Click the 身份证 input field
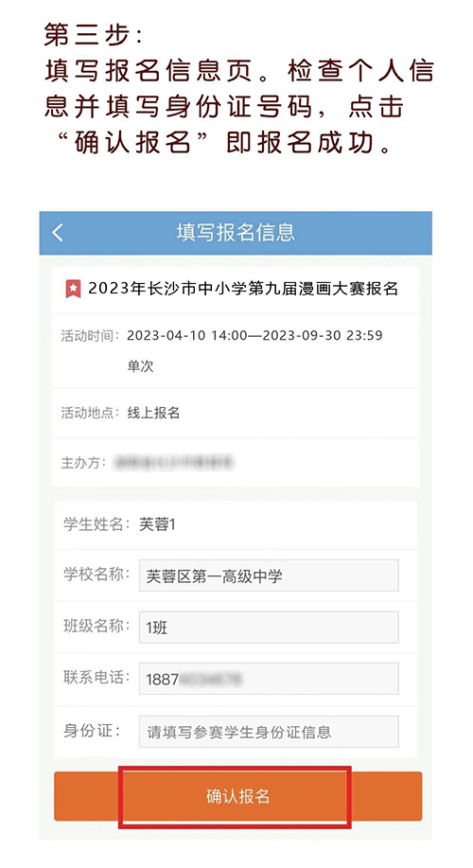Screen dimensions: 473x868 click(269, 732)
